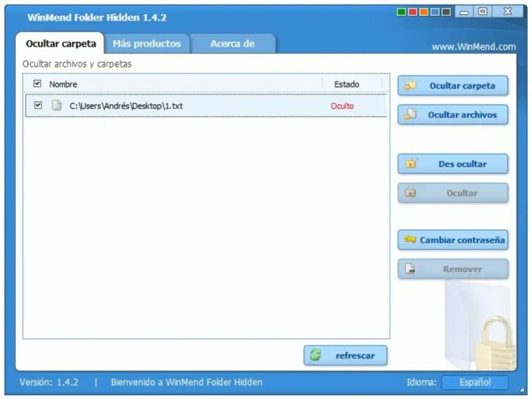Click the document icon on Ocultar archivos button

[410, 114]
